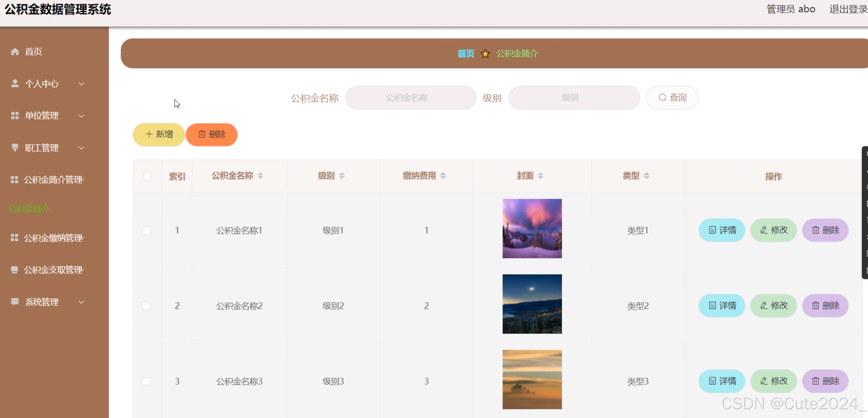Check the checkbox for row 3
This screenshot has width=868, height=418.
[147, 381]
